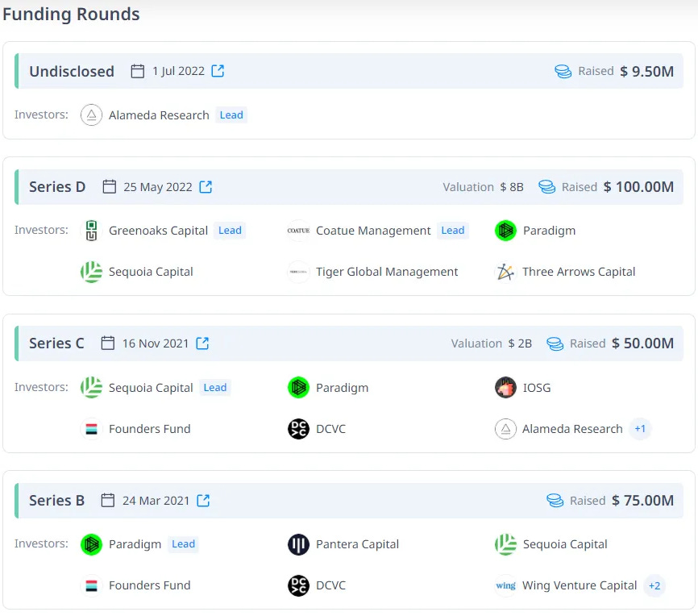Click Paradigm logo in Series B

coord(91,544)
